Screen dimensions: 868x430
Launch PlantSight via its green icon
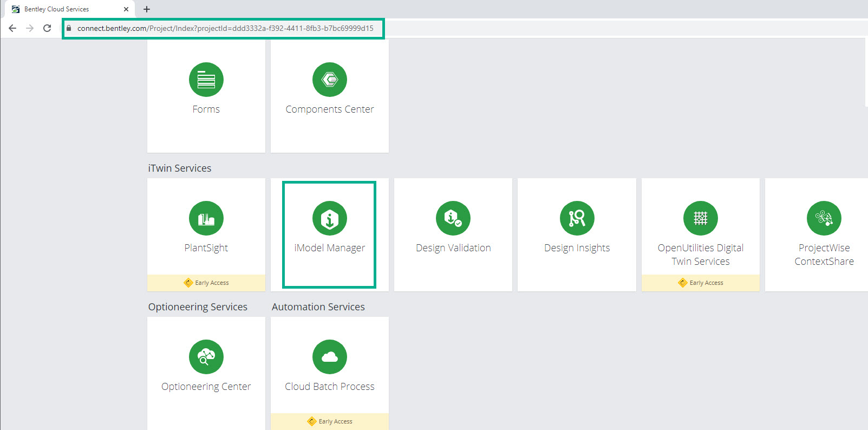(x=206, y=218)
